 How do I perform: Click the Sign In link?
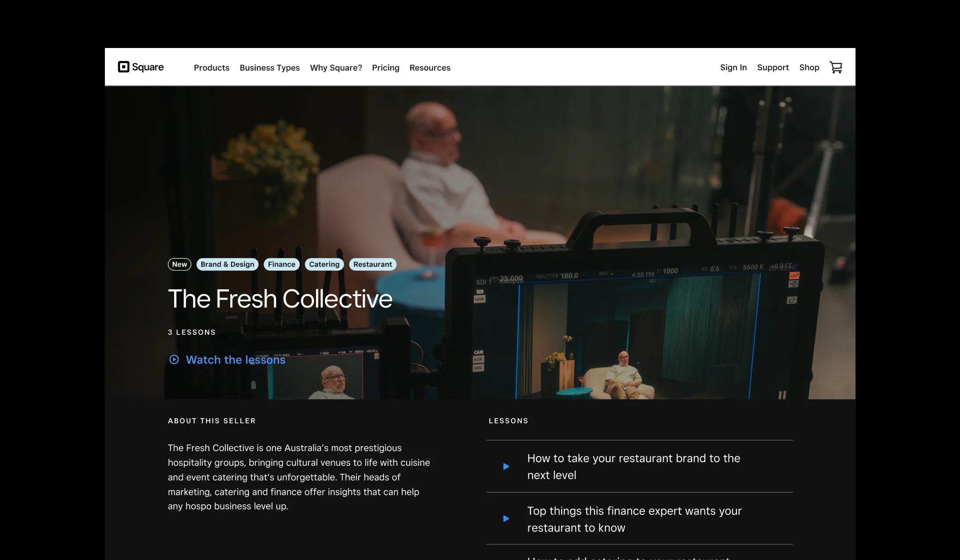point(733,68)
